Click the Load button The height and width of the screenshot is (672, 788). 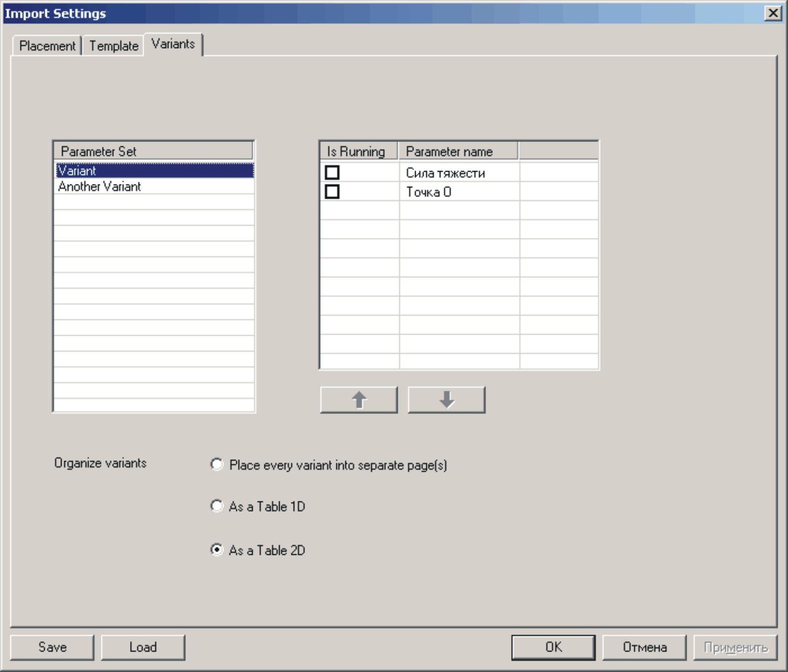(x=143, y=647)
